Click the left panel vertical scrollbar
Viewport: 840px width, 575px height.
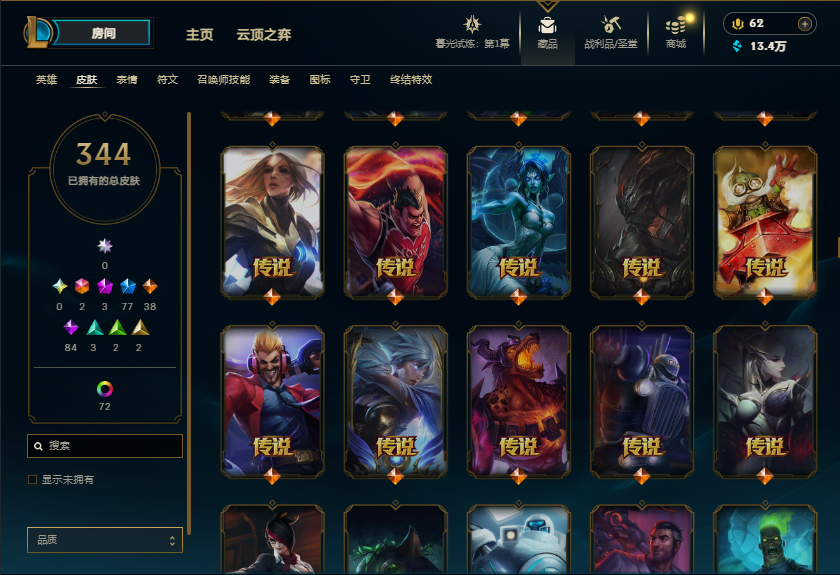tap(189, 323)
